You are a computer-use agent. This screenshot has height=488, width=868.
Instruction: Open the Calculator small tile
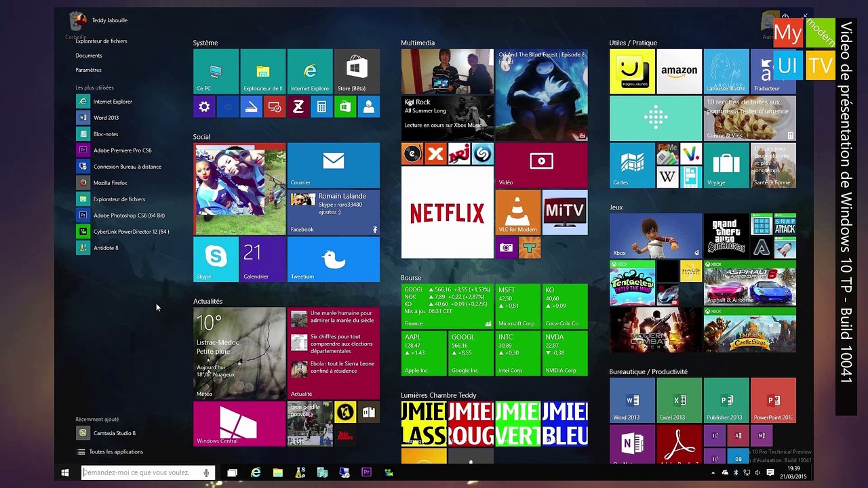321,107
